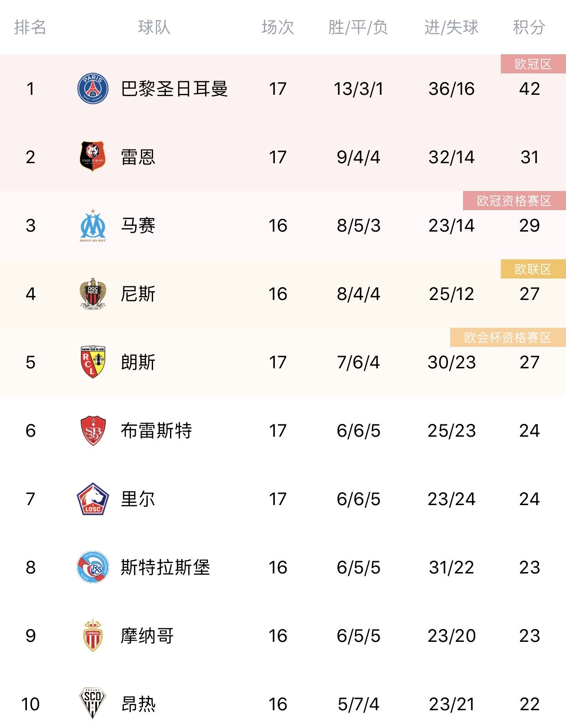Tap the Brest club emblem
The image size is (566, 728).
coord(93,430)
